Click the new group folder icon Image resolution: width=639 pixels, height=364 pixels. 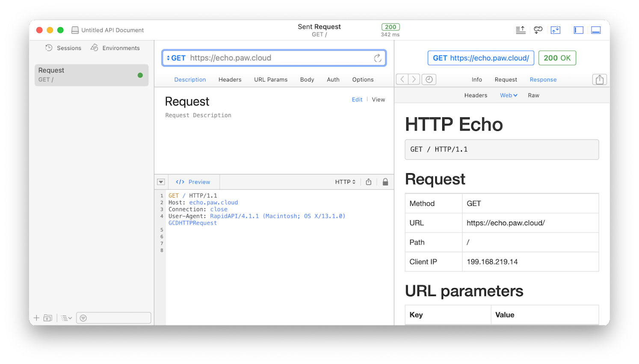pyautogui.click(x=47, y=317)
